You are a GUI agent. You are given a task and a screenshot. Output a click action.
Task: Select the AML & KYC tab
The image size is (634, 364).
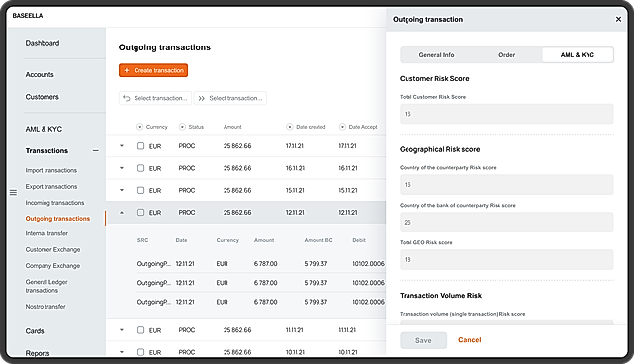point(578,55)
